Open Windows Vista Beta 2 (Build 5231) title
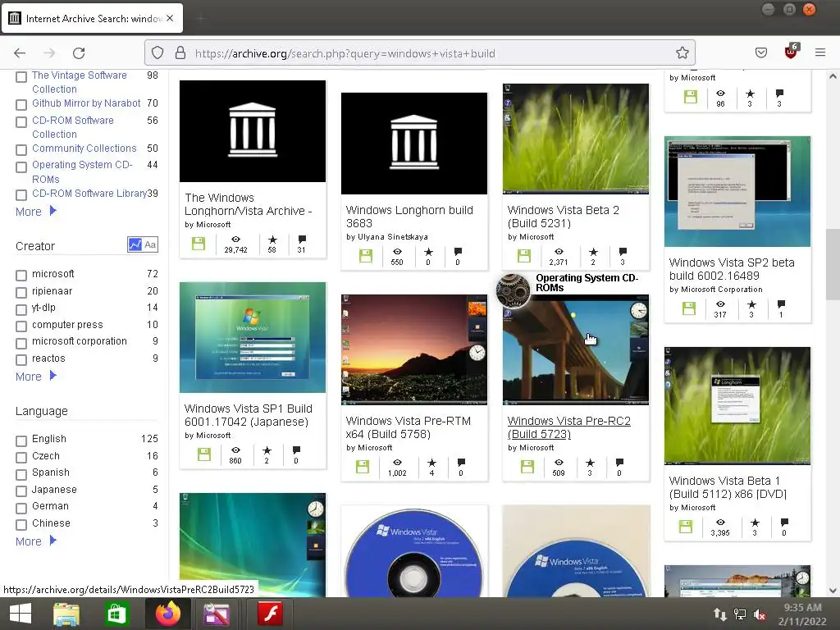This screenshot has width=840, height=630. (563, 217)
